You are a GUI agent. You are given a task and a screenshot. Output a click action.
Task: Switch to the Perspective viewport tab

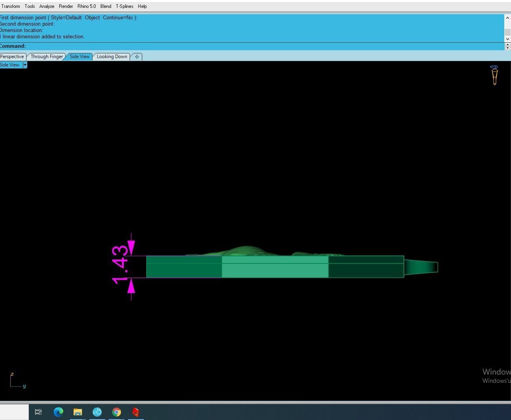12,57
